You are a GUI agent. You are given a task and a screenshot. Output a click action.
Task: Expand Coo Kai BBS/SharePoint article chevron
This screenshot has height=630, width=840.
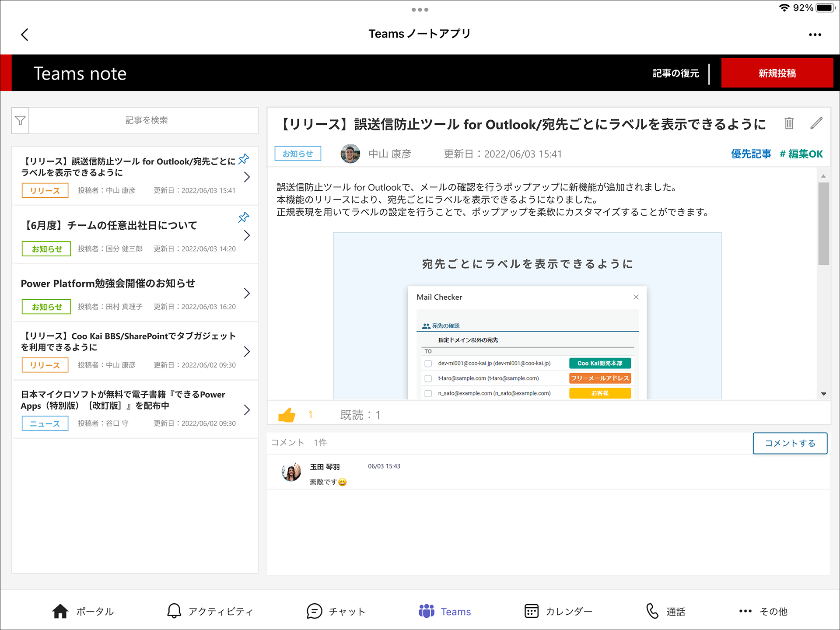(247, 352)
